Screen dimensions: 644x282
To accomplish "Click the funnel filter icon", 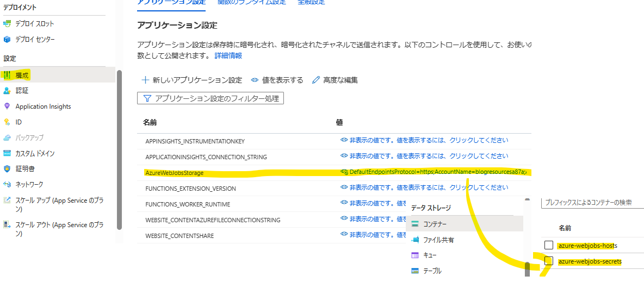I will pyautogui.click(x=147, y=98).
